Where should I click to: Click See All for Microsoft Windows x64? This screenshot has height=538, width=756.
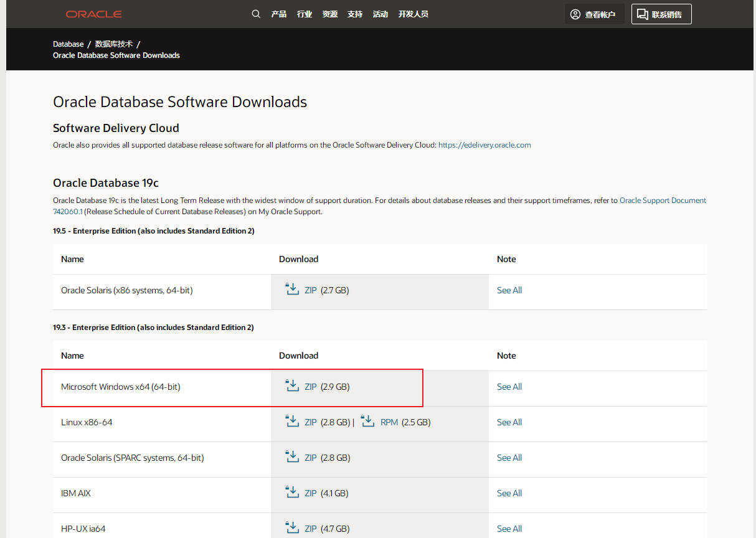tap(509, 387)
